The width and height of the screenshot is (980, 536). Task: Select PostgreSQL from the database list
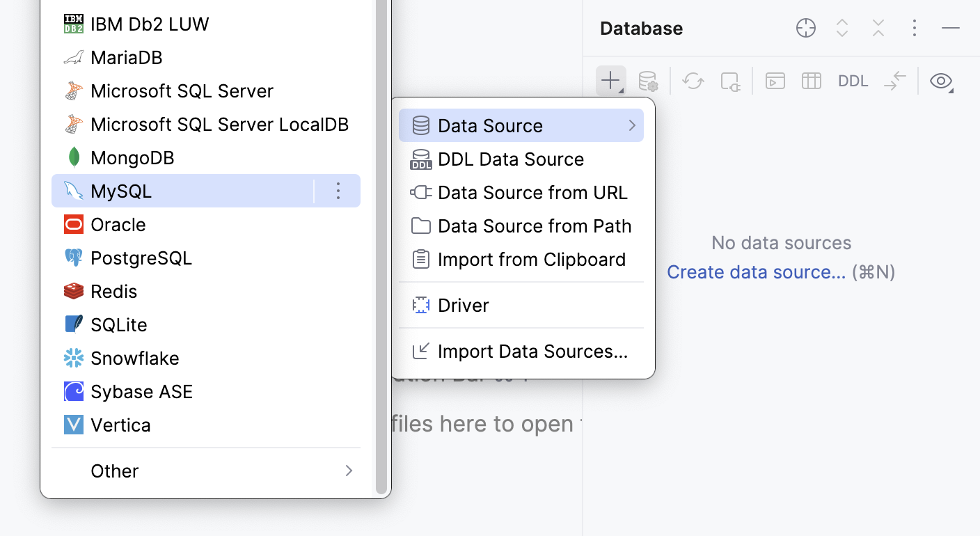[x=141, y=258]
